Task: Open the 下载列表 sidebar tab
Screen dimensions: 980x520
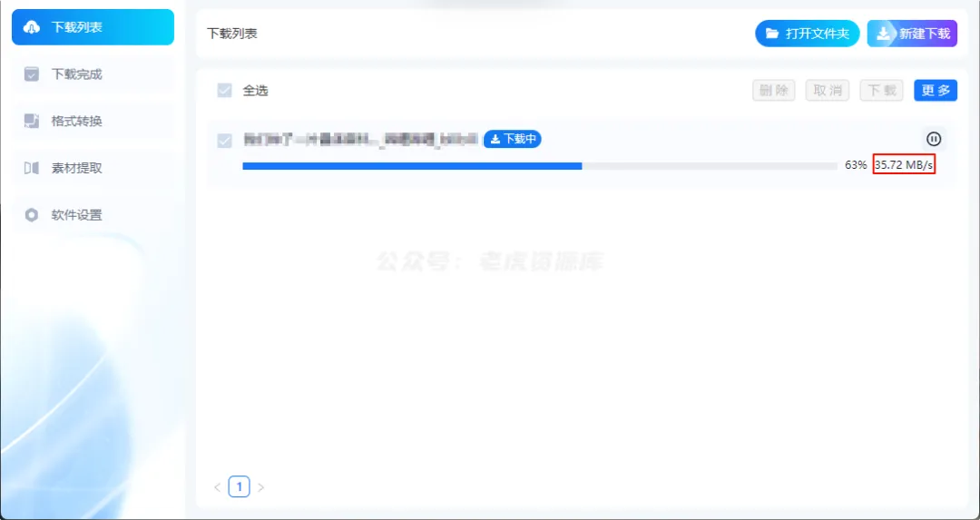Action: pyautogui.click(x=93, y=27)
